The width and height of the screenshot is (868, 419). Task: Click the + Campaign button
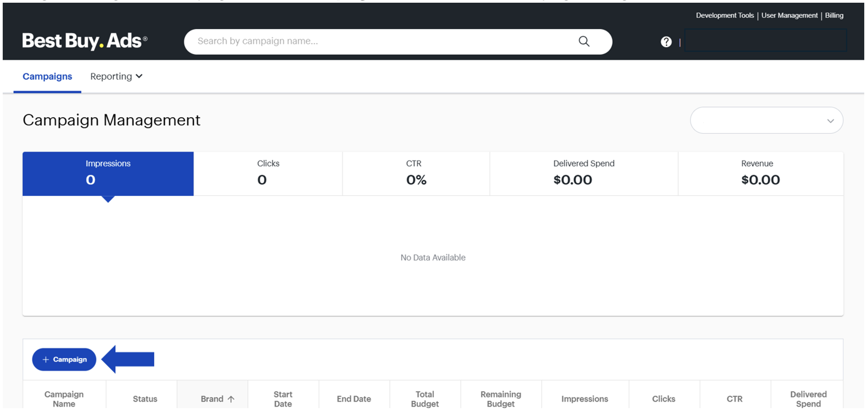click(x=64, y=359)
